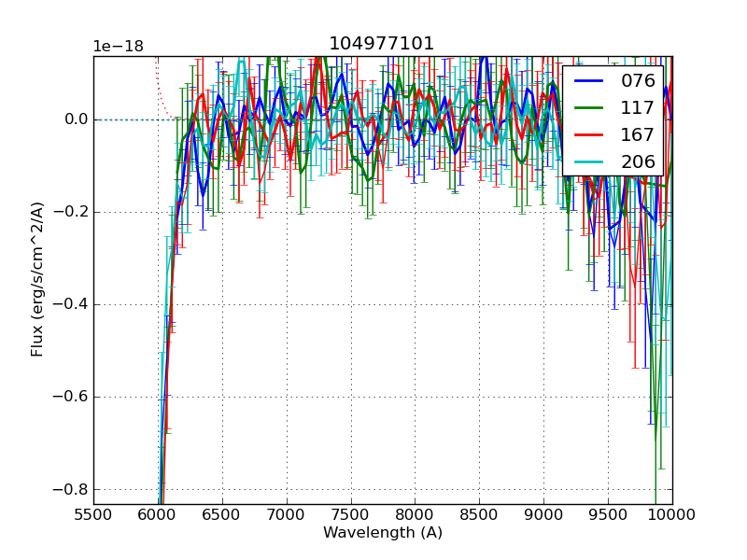Click the 7500 x-axis tick label
The image size is (747, 560).
350,514
